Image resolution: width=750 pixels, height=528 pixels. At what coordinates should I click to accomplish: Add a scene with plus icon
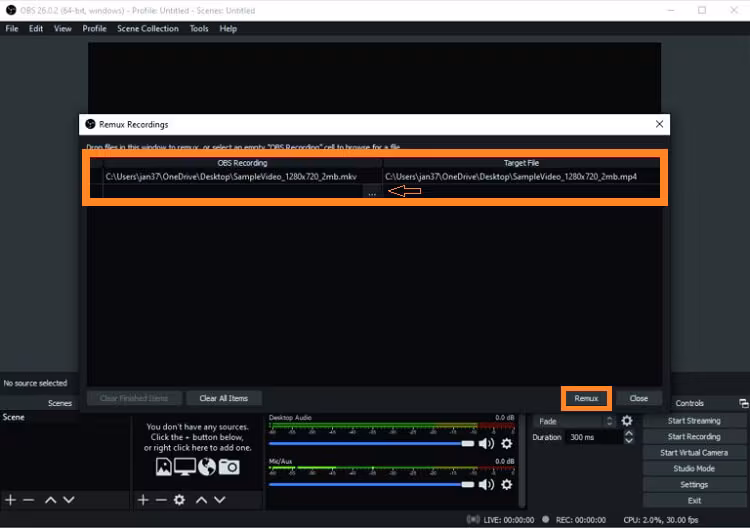[11, 500]
